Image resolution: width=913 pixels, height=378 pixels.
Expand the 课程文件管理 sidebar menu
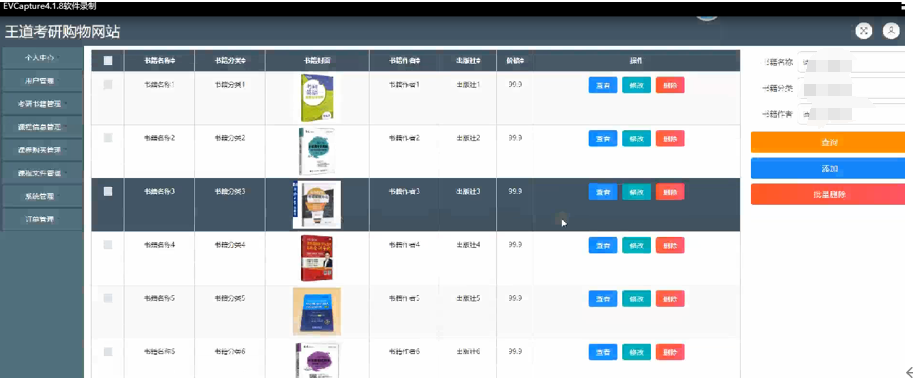(x=42, y=173)
